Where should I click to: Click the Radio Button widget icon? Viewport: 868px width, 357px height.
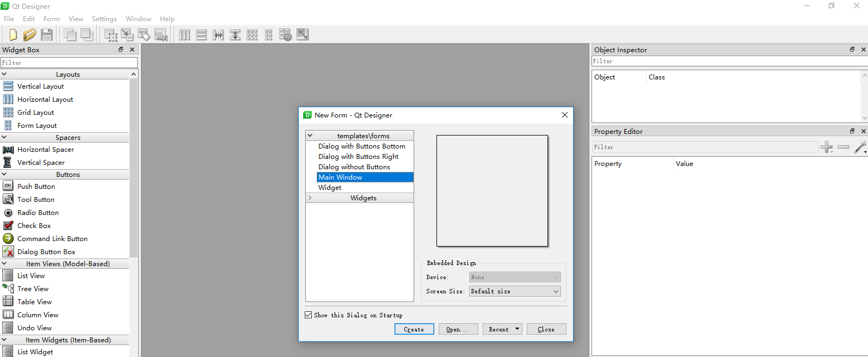(x=8, y=212)
